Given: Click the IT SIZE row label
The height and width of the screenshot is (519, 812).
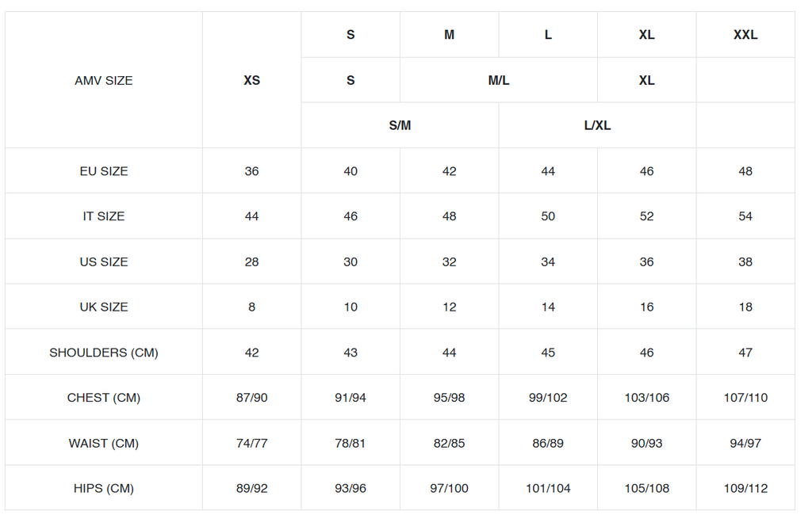Looking at the screenshot, I should tap(104, 216).
